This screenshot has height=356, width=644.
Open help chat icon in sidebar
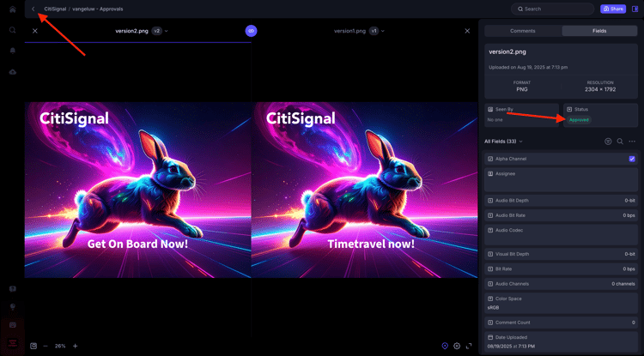pos(13,289)
